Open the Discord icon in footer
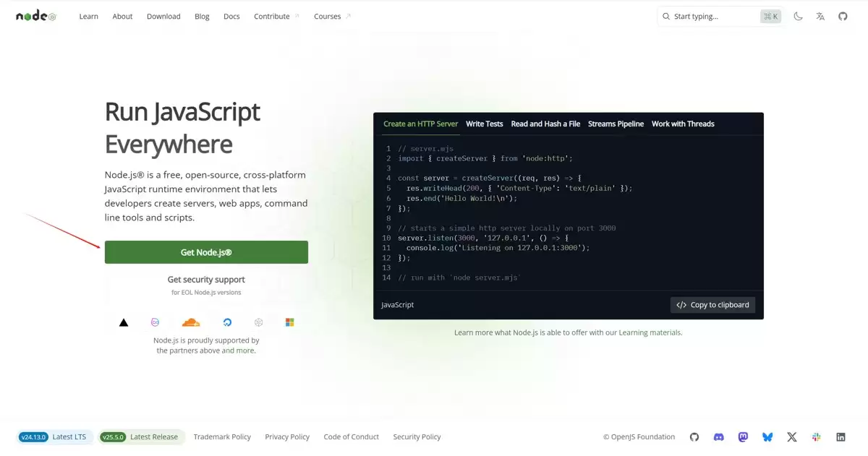 pyautogui.click(x=719, y=437)
